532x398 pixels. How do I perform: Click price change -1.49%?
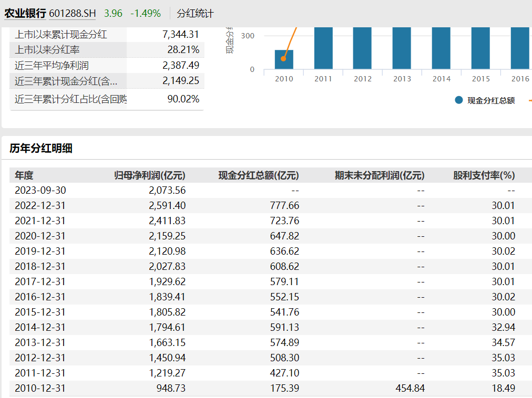click(x=146, y=14)
